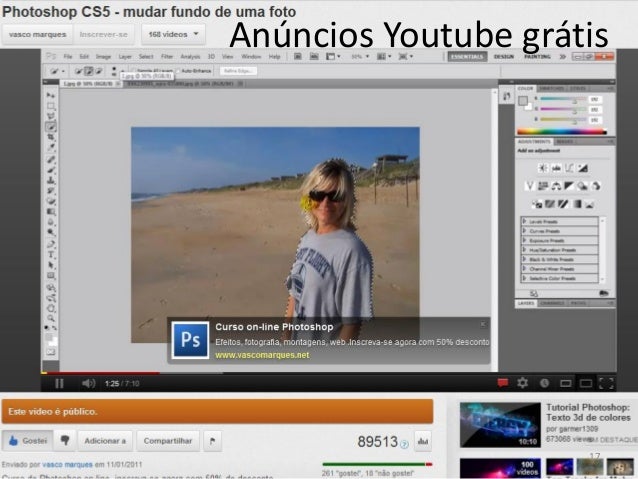Open Photoshop Window menu
This screenshot has width=638, height=479.
pyautogui.click(x=251, y=57)
